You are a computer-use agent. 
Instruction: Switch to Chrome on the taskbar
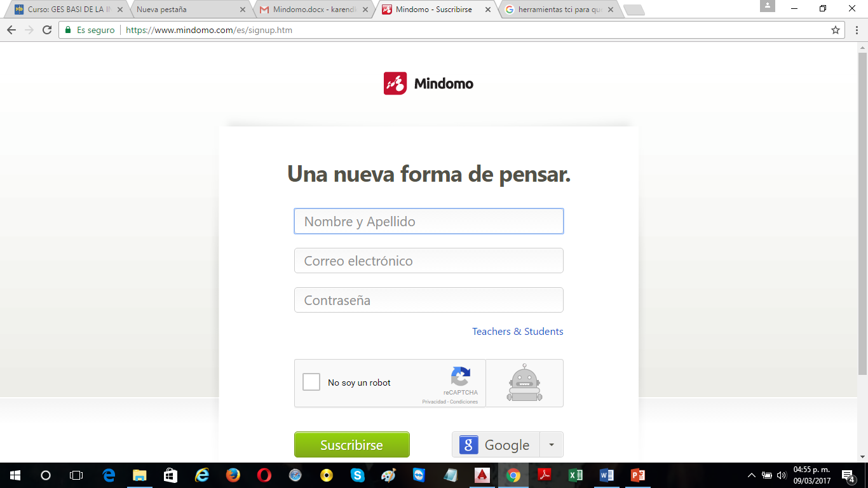click(513, 475)
